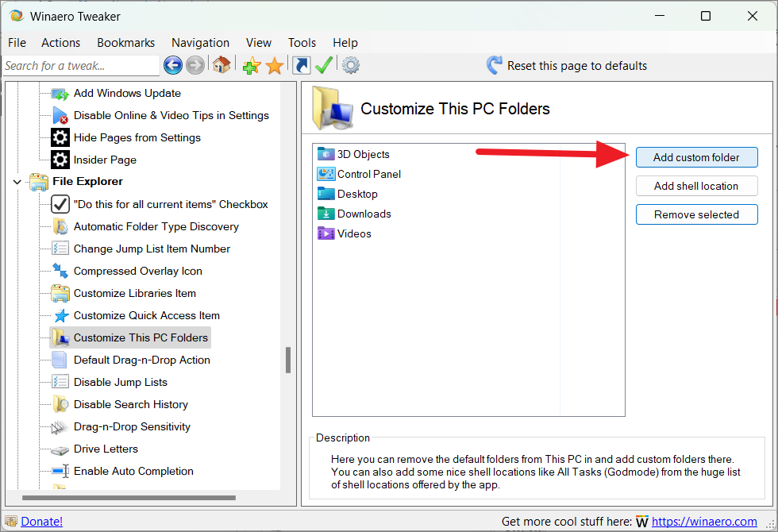Click the blue back navigation arrow

click(173, 65)
